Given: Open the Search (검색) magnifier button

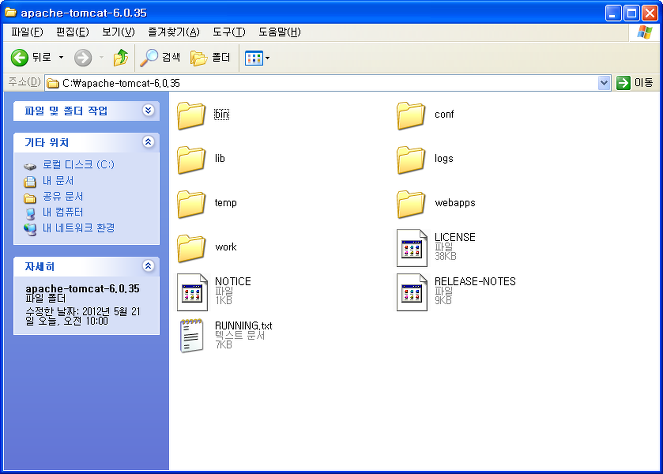Looking at the screenshot, I should click(161, 58).
